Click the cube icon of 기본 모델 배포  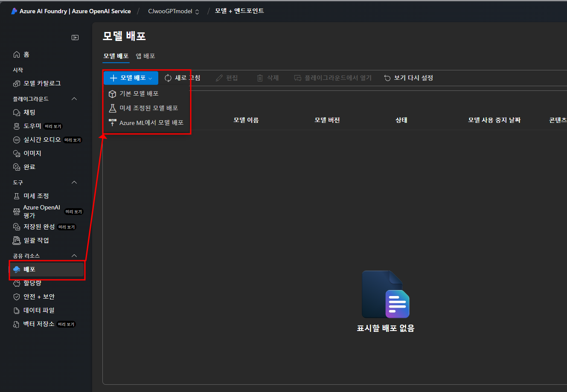coord(113,93)
